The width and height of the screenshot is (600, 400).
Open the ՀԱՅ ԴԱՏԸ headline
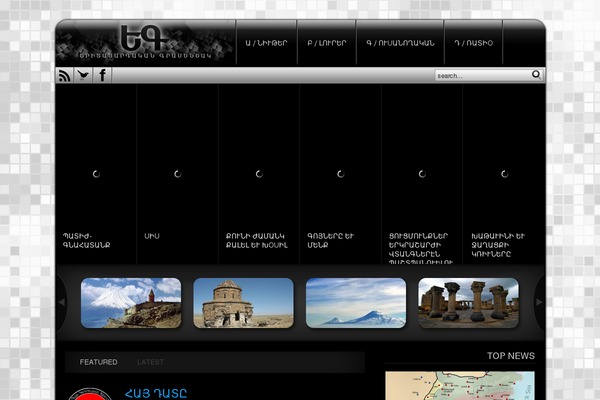[x=156, y=393]
